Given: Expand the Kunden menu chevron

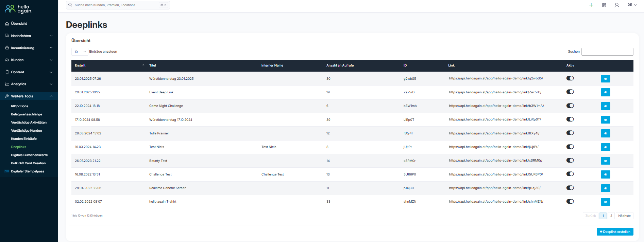Looking at the screenshot, I should (x=51, y=60).
